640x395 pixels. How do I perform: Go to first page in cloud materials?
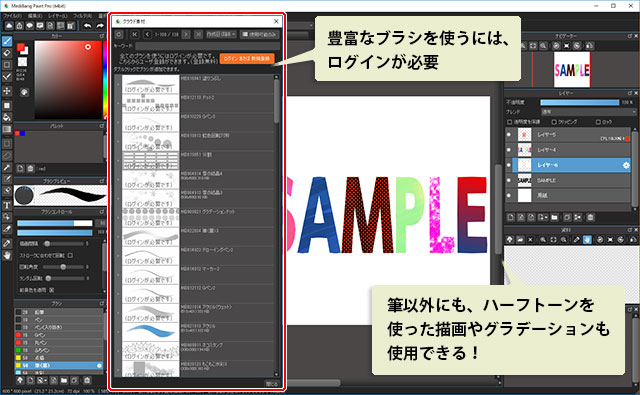[x=135, y=35]
